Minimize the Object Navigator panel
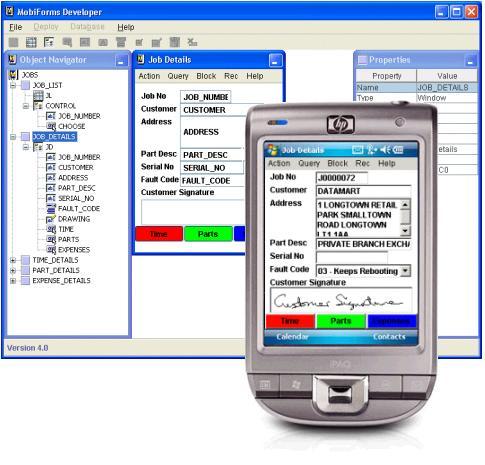The image size is (485, 465). point(121,61)
